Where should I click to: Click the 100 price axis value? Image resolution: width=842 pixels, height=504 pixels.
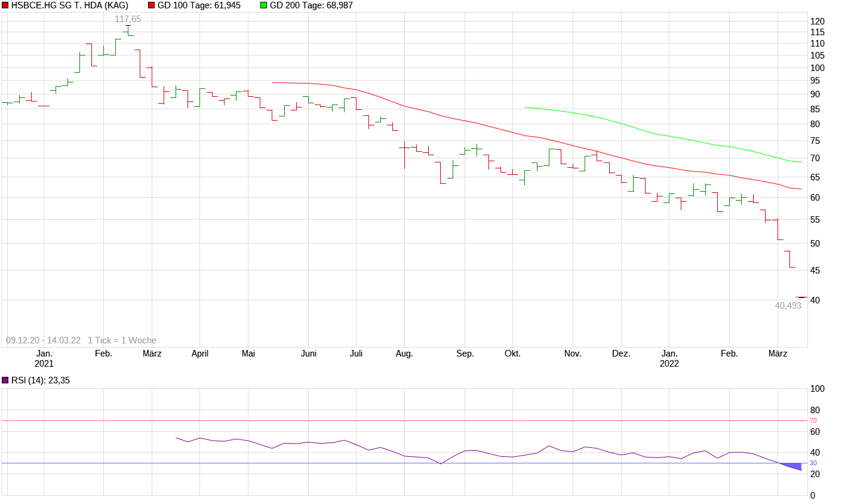[x=818, y=68]
